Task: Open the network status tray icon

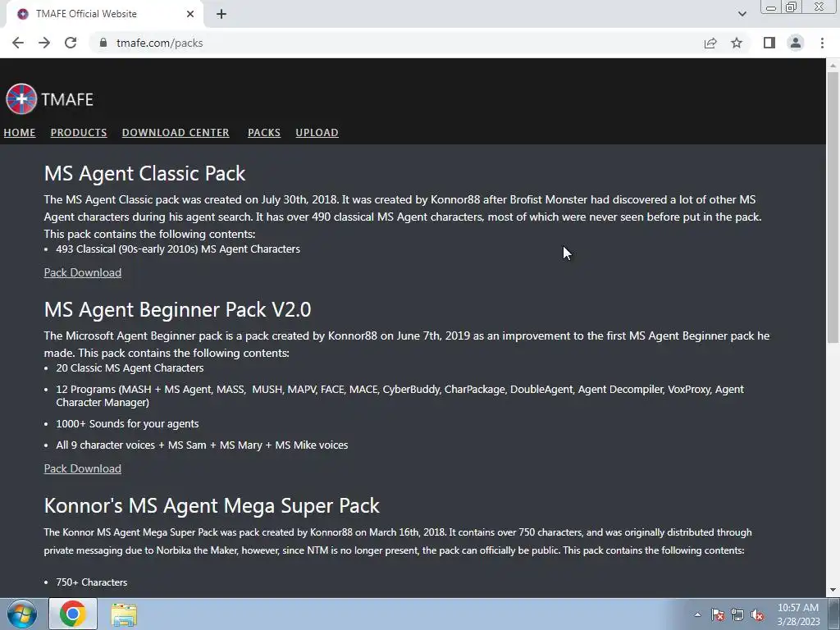Action: pos(737,614)
